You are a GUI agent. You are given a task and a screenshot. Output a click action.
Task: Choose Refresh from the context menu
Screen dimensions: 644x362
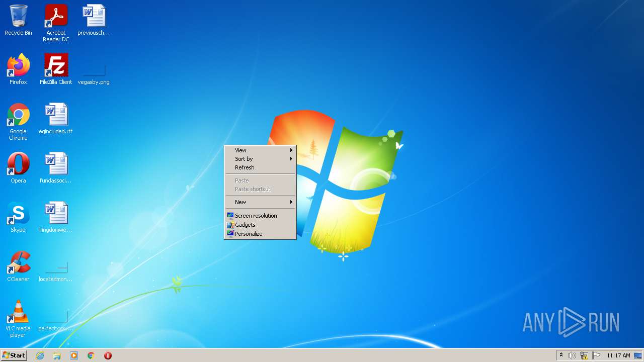260,167
